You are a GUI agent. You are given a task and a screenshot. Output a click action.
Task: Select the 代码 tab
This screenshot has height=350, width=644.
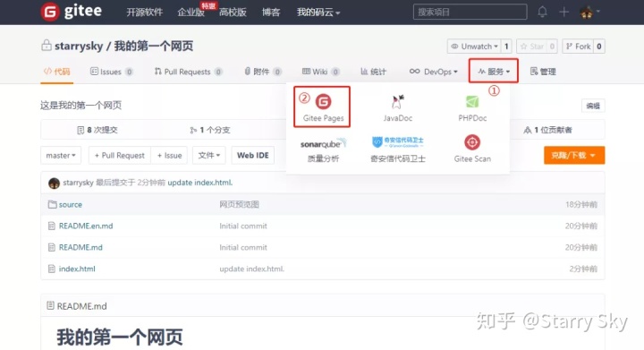[56, 72]
